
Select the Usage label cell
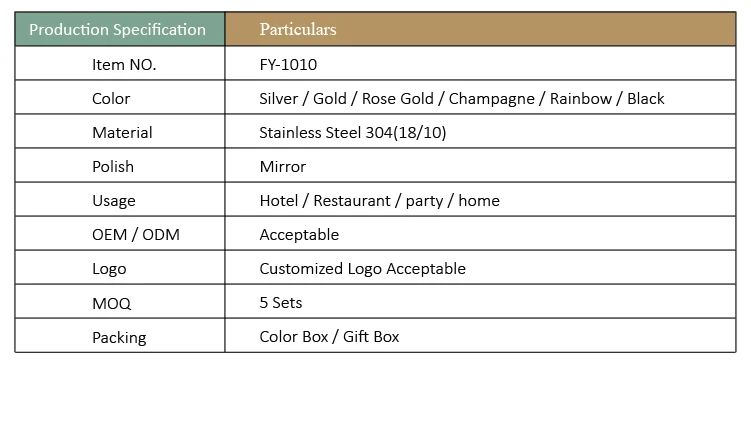click(113, 200)
